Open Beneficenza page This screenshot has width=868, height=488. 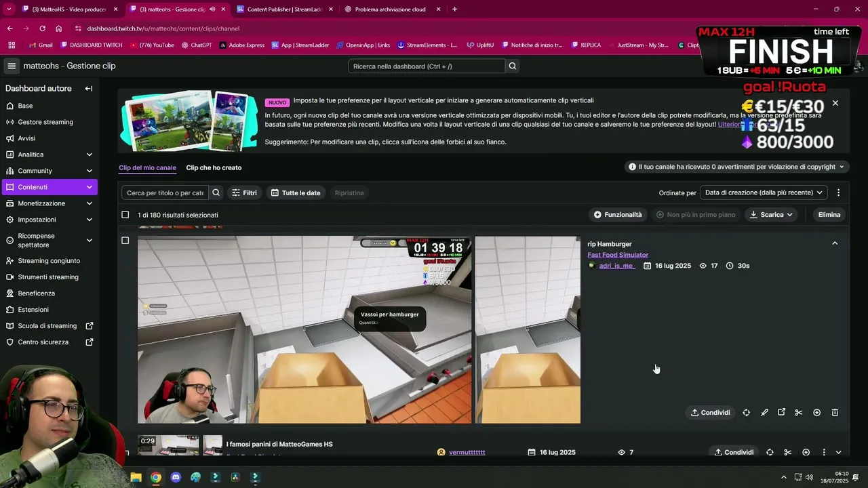pyautogui.click(x=35, y=293)
